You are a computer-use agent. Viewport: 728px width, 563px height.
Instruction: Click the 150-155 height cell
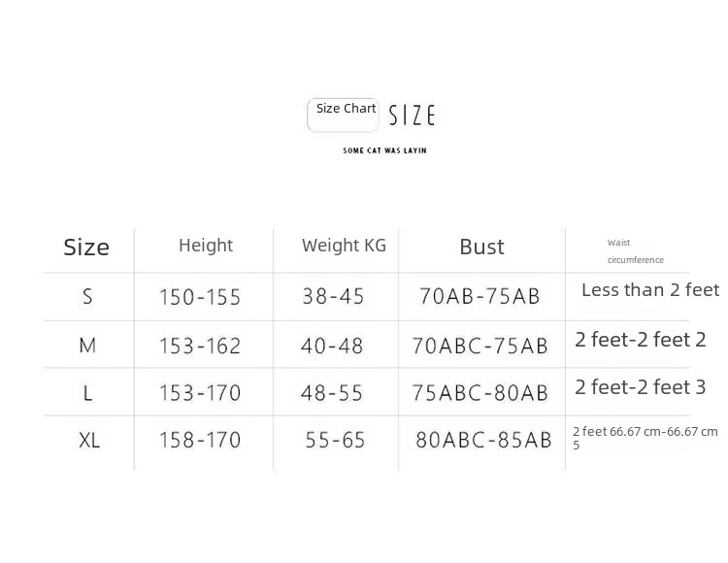200,297
